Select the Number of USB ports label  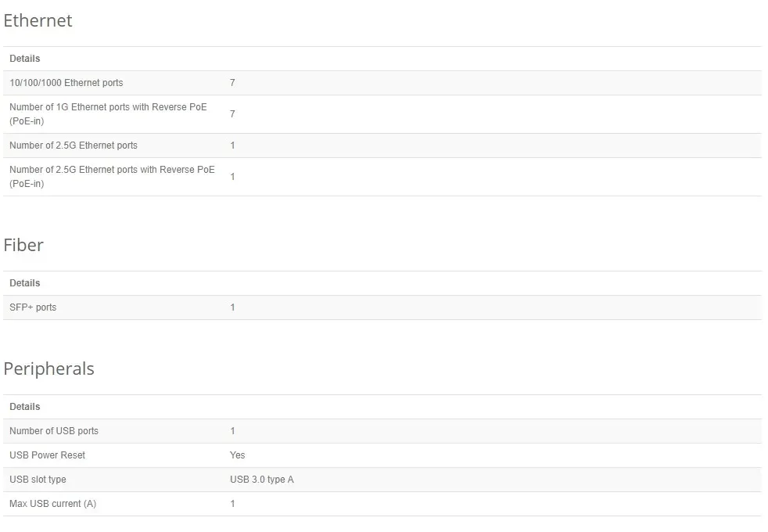pos(54,431)
